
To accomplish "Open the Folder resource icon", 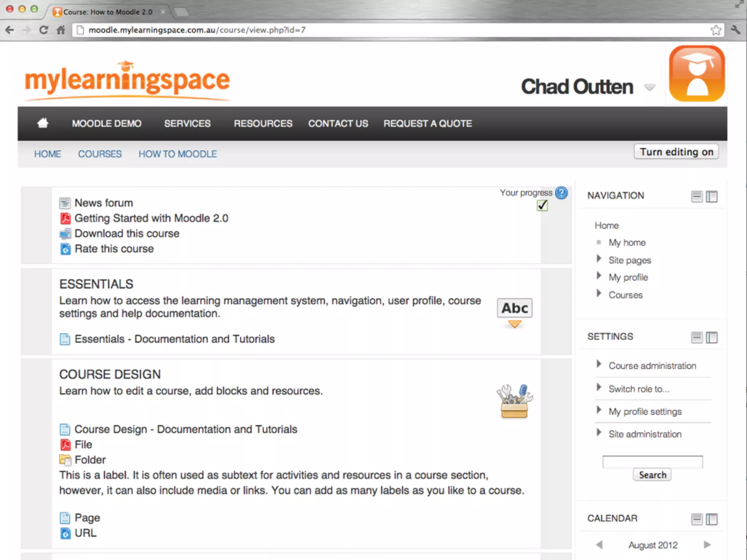I will coord(65,460).
